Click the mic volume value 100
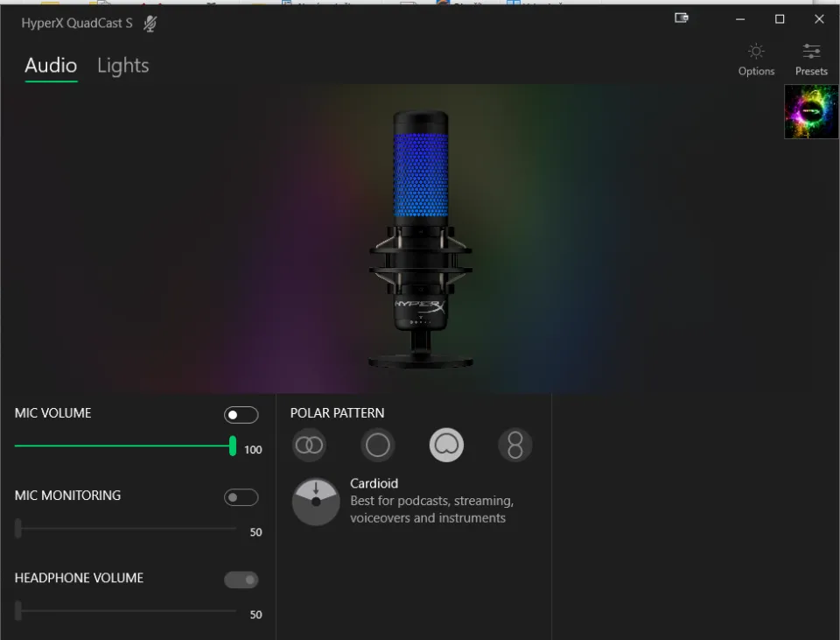The height and width of the screenshot is (640, 840). pyautogui.click(x=254, y=450)
